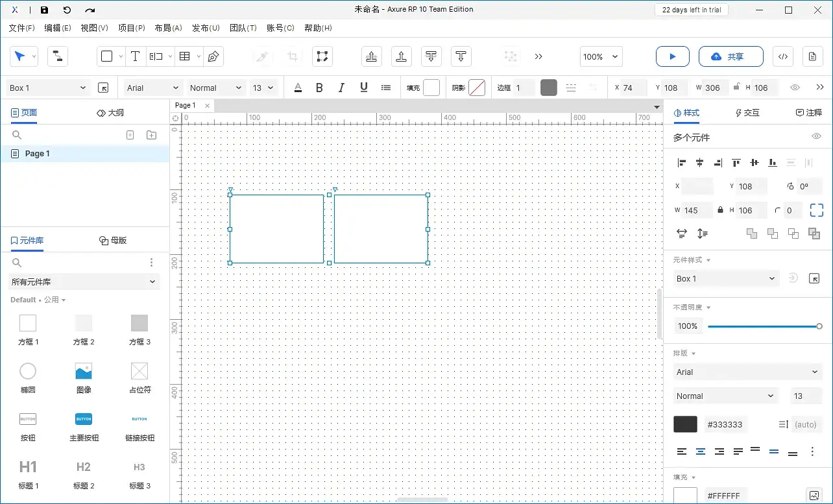Open the Fit to Widgets icon
This screenshot has width=833, height=504.
point(816,210)
